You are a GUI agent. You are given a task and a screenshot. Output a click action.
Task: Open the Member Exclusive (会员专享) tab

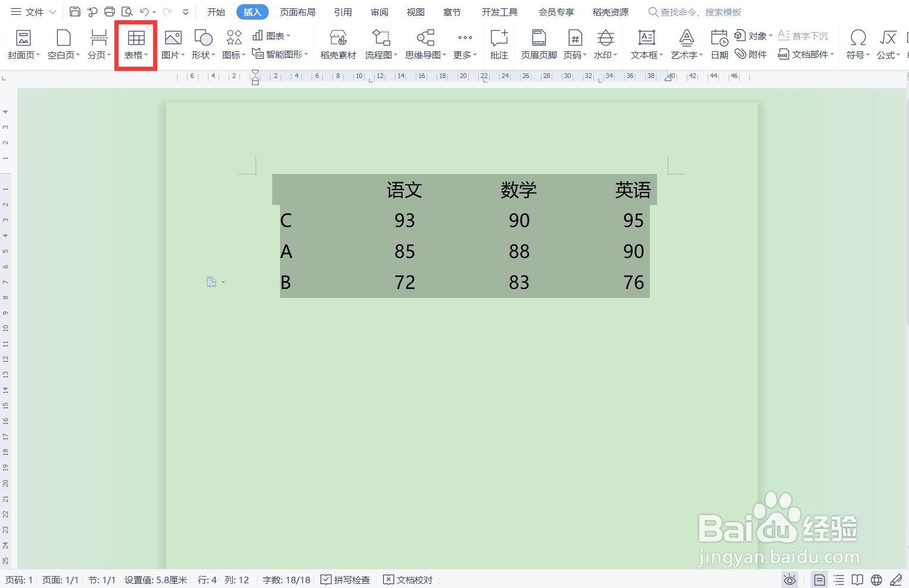pos(556,12)
